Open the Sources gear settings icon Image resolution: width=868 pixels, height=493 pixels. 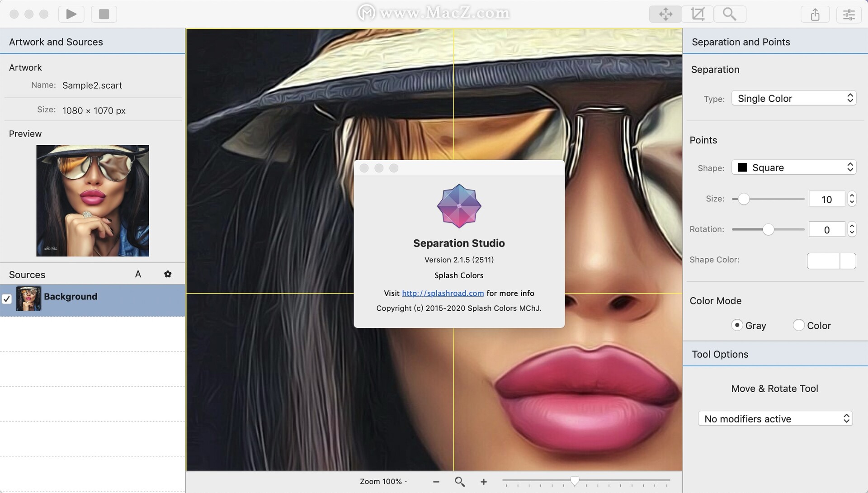168,274
